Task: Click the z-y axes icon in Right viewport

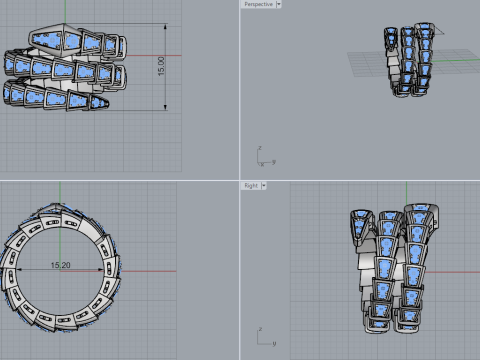Action: [266, 337]
